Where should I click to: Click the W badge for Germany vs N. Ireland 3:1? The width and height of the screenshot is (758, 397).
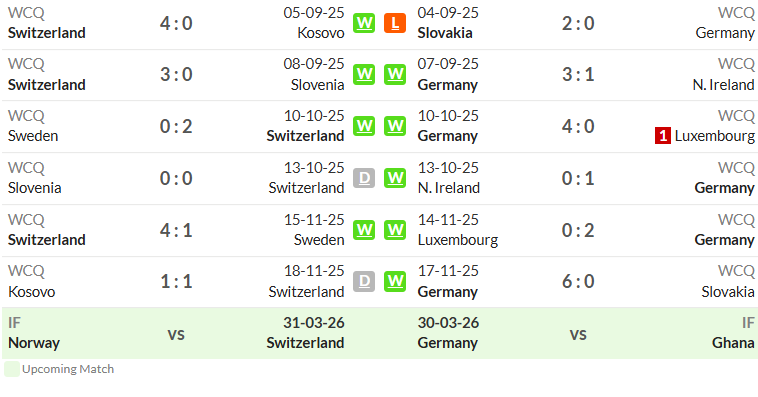[x=395, y=74]
